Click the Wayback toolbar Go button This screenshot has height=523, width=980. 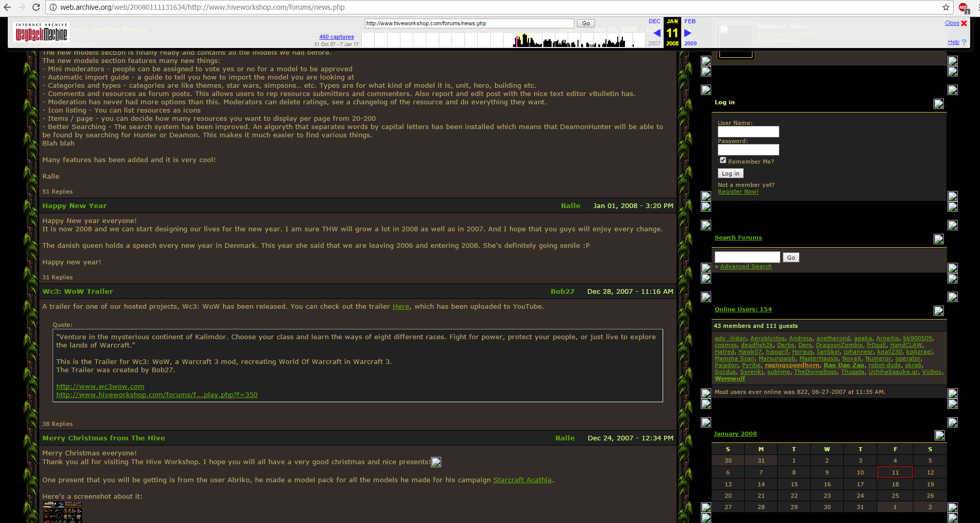click(586, 23)
